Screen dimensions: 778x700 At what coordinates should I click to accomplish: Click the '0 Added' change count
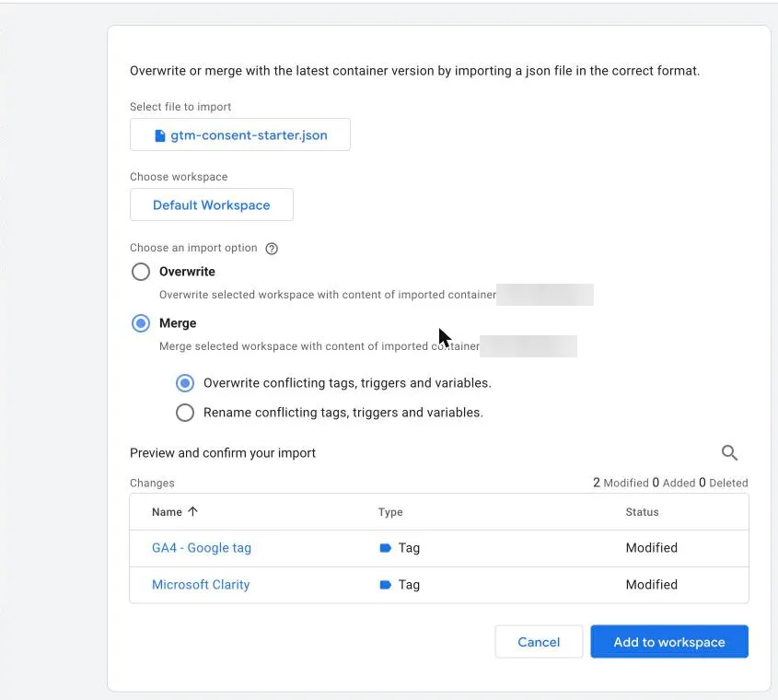(674, 483)
